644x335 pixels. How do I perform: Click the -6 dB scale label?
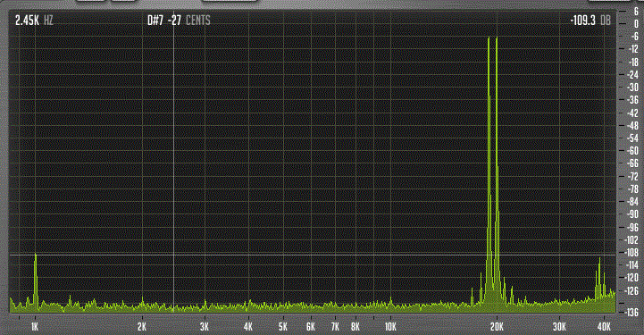click(634, 36)
